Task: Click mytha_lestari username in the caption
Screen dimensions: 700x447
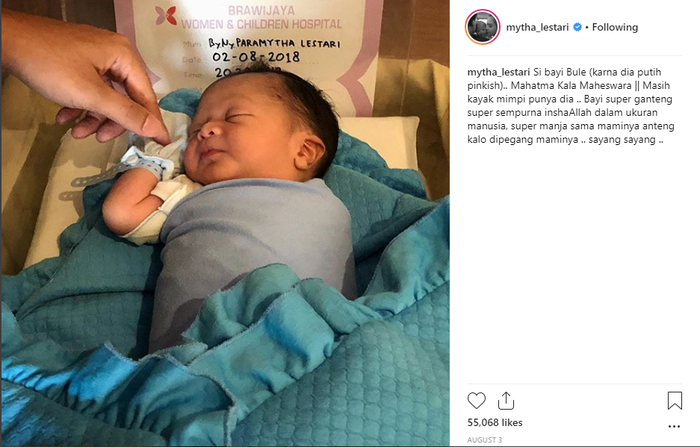Action: pyautogui.click(x=498, y=72)
